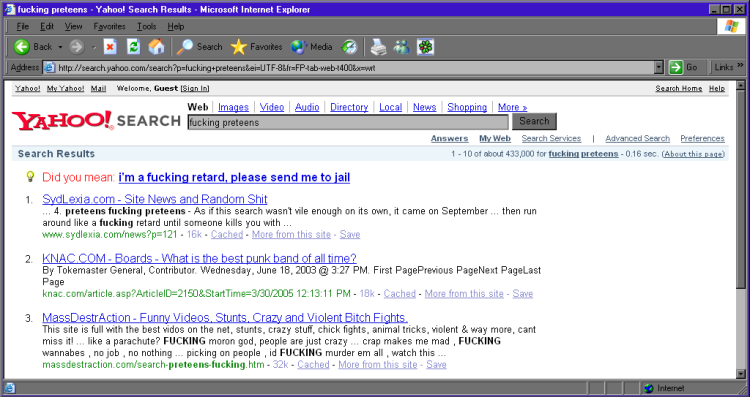This screenshot has width=750, height=397.
Task: Open the Search pane from toolbar
Action: (199, 47)
